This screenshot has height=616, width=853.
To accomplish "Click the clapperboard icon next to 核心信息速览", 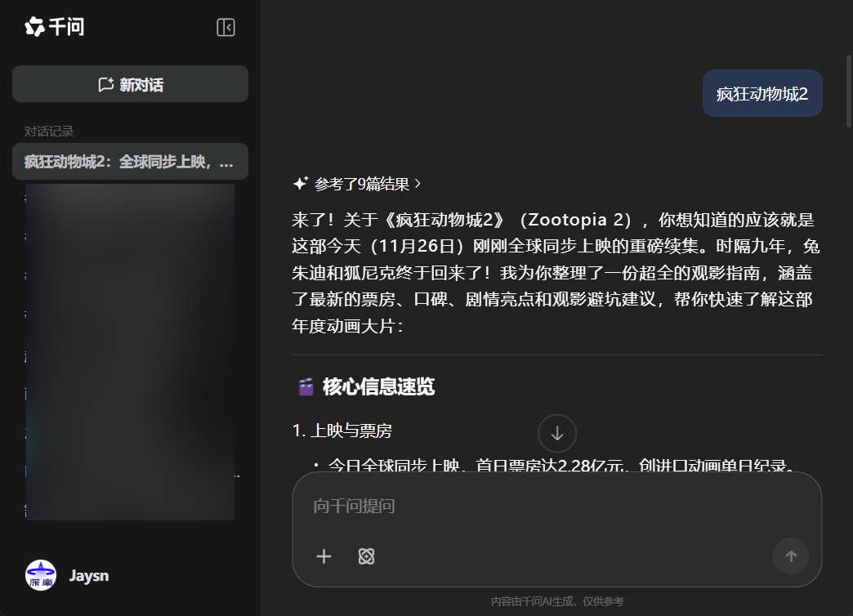I will point(306,386).
